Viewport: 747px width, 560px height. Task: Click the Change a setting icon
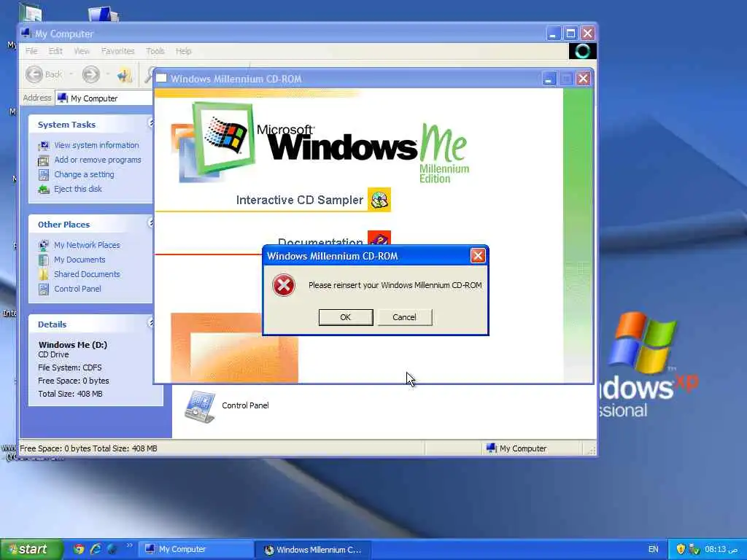pyautogui.click(x=44, y=175)
